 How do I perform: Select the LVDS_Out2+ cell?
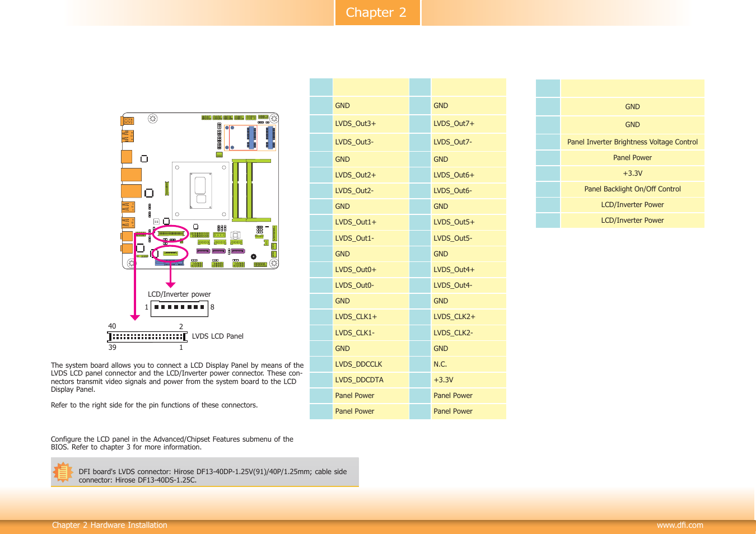coord(371,175)
